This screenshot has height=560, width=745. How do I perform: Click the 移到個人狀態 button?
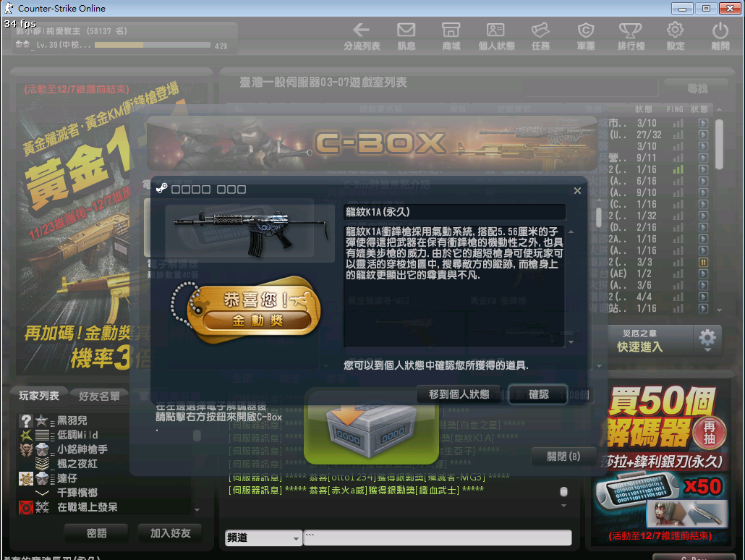[459, 394]
